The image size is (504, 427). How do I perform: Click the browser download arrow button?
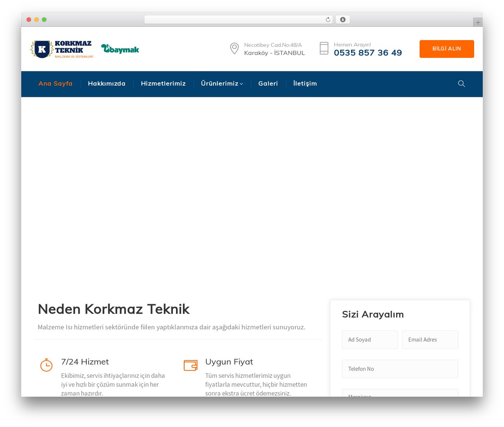click(x=343, y=20)
